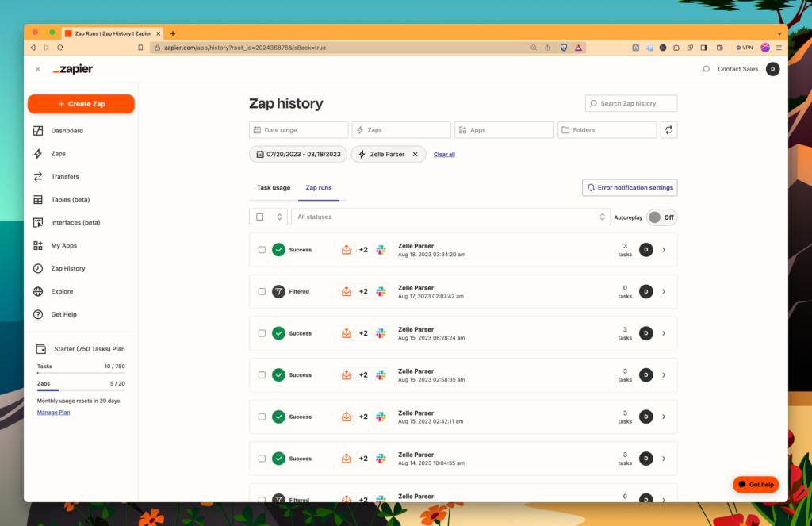Image resolution: width=812 pixels, height=526 pixels.
Task: Open the Manage Plan link
Action: coord(53,412)
